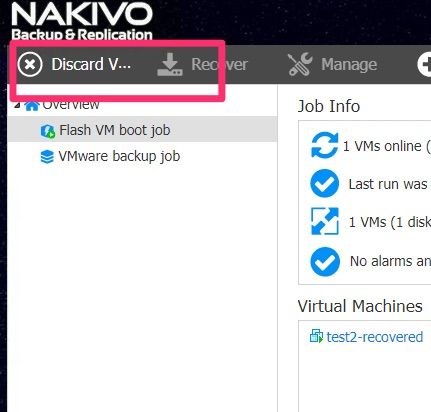This screenshot has height=412, width=431.
Task: Click the Discard V... toolbar label
Action: tap(91, 64)
